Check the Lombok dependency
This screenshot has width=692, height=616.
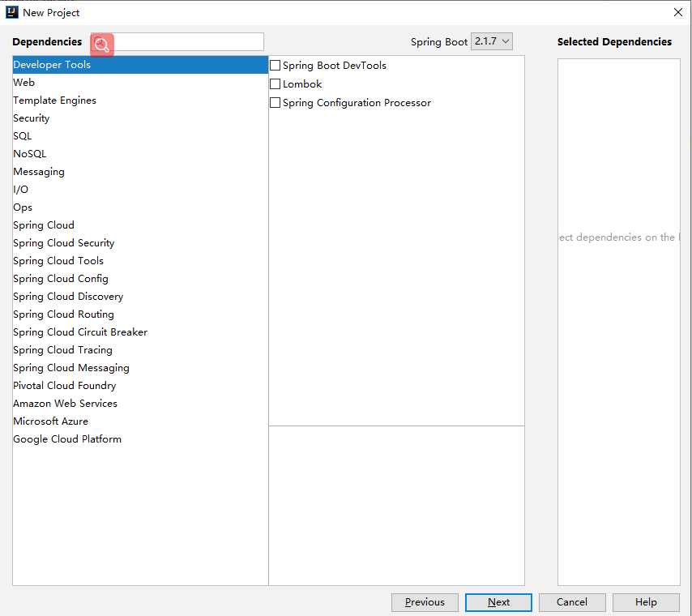coord(275,84)
